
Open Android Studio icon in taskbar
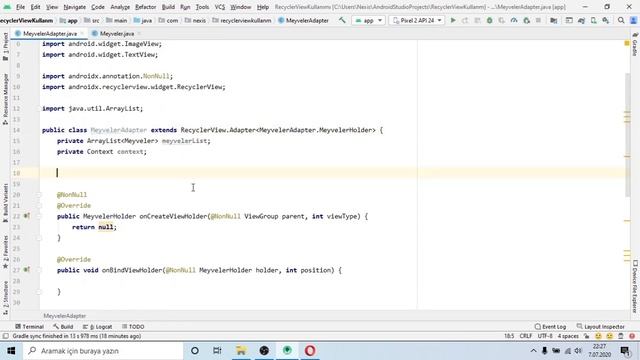(287, 351)
